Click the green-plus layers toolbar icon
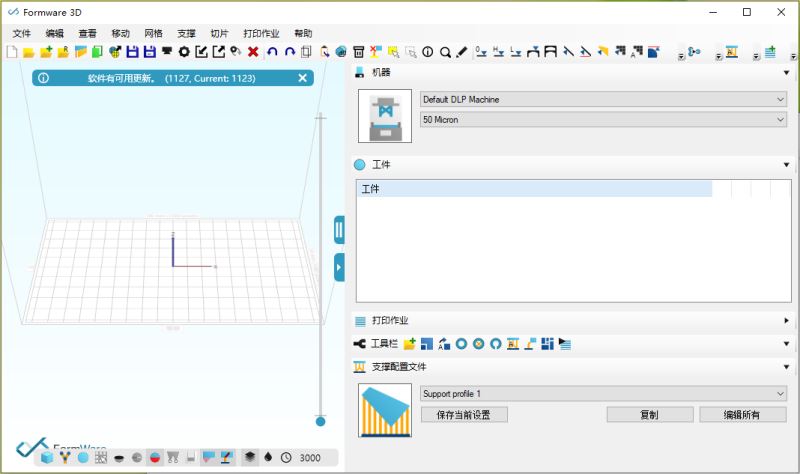The width and height of the screenshot is (800, 474). click(770, 52)
